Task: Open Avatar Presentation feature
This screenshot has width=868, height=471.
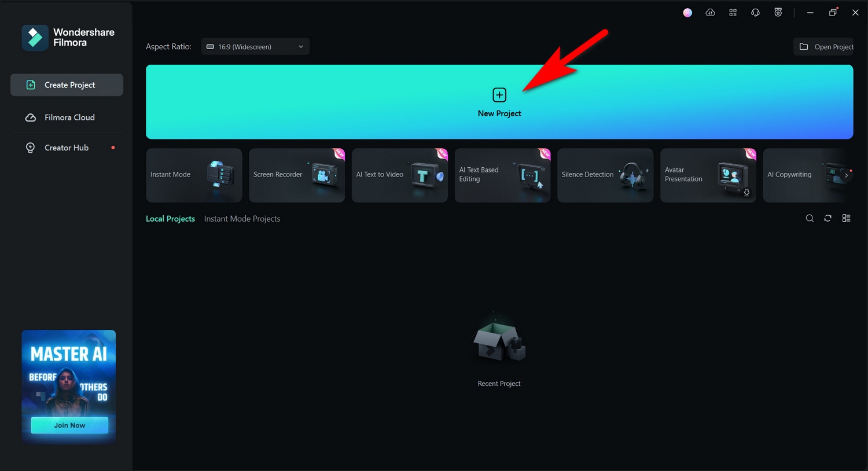Action: coord(708,175)
